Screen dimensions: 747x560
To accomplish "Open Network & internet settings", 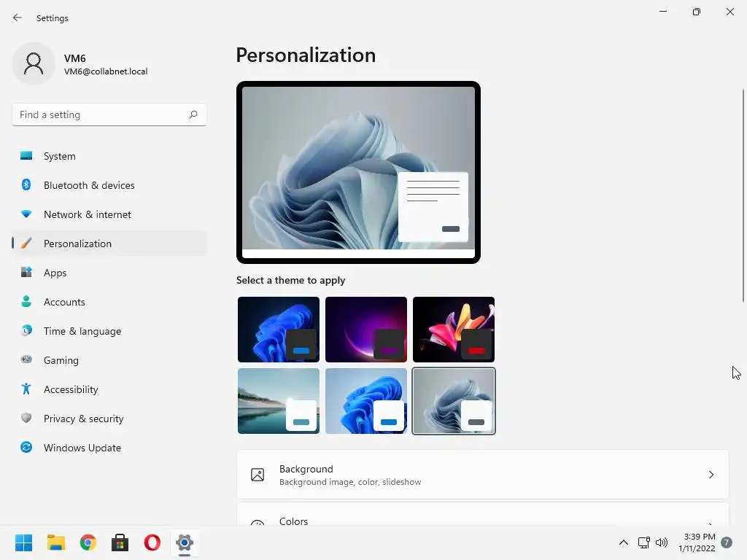I will (x=109, y=214).
